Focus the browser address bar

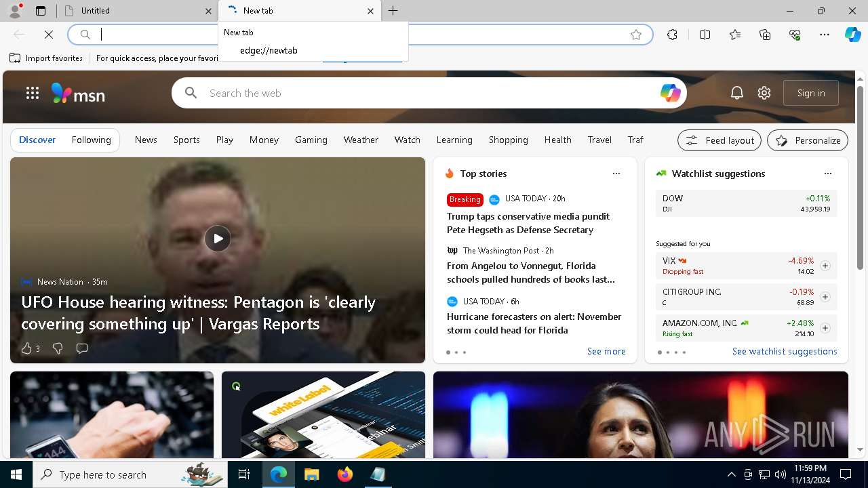point(359,35)
